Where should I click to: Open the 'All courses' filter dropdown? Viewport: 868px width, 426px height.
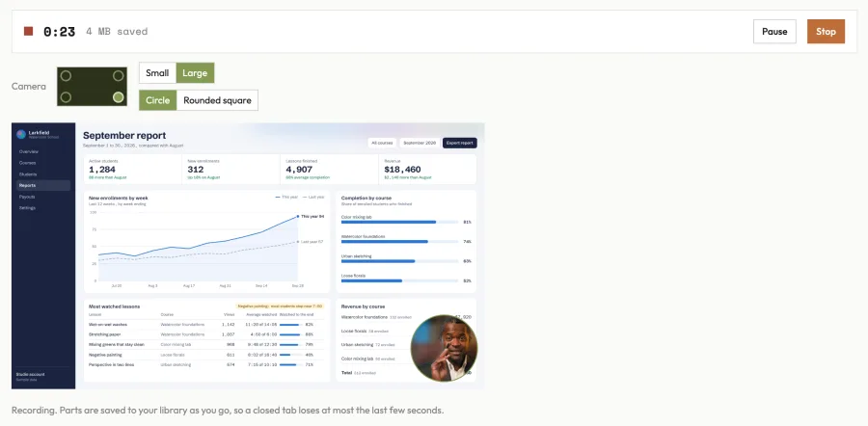click(382, 143)
